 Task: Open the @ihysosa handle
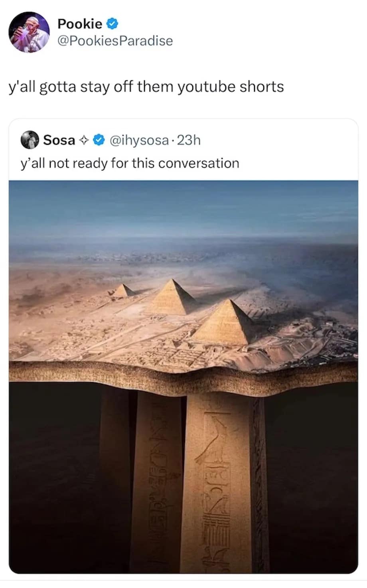click(x=139, y=140)
